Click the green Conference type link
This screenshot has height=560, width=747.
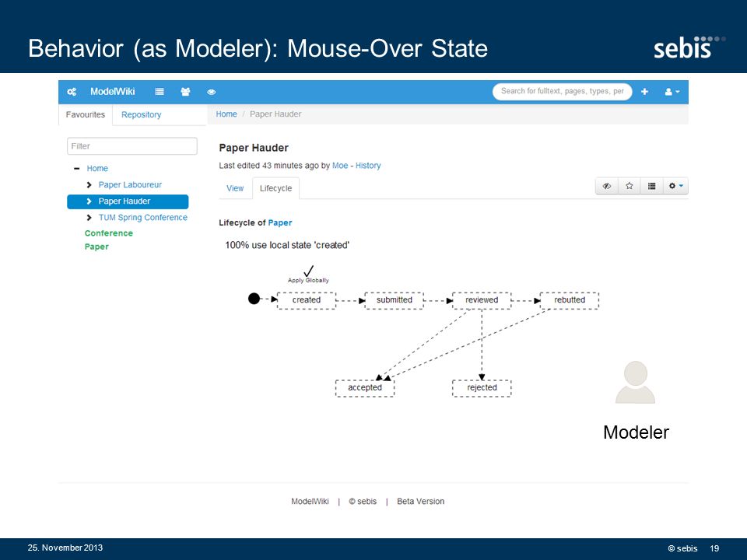click(109, 233)
